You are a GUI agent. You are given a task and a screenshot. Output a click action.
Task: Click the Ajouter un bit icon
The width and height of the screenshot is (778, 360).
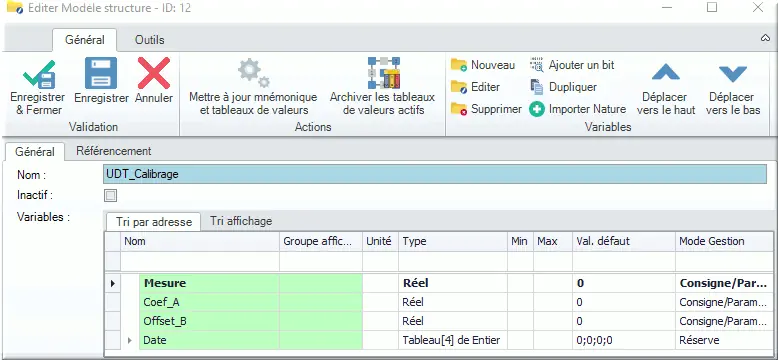coord(536,65)
